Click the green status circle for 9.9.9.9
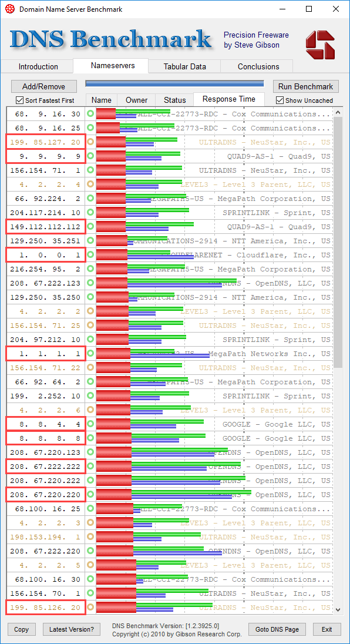Screen dimensions: 350x644 [x=90, y=156]
